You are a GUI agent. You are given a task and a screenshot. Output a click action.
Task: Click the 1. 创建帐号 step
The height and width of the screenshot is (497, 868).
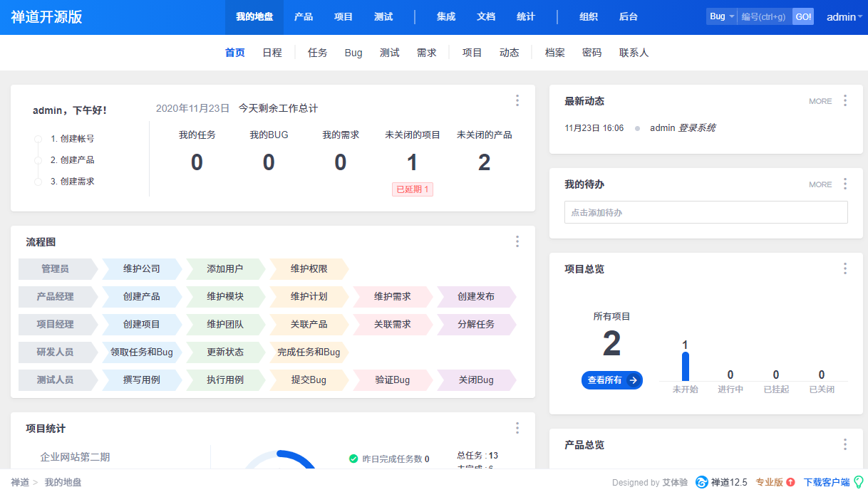click(73, 139)
